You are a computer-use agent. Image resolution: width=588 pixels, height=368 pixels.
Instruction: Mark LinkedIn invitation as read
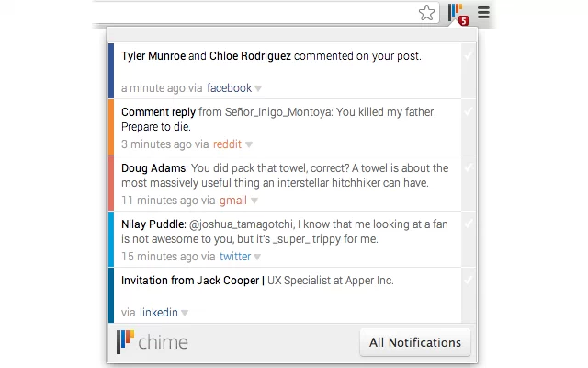click(469, 280)
